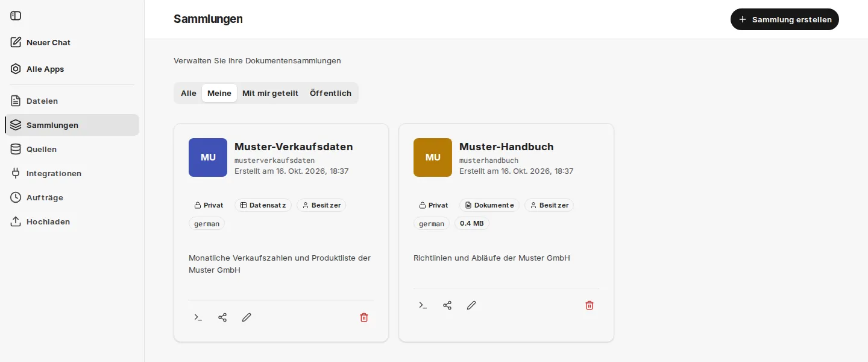Viewport: 868px width, 362px height.
Task: Start a new chat via Neuer Chat
Action: (x=72, y=42)
